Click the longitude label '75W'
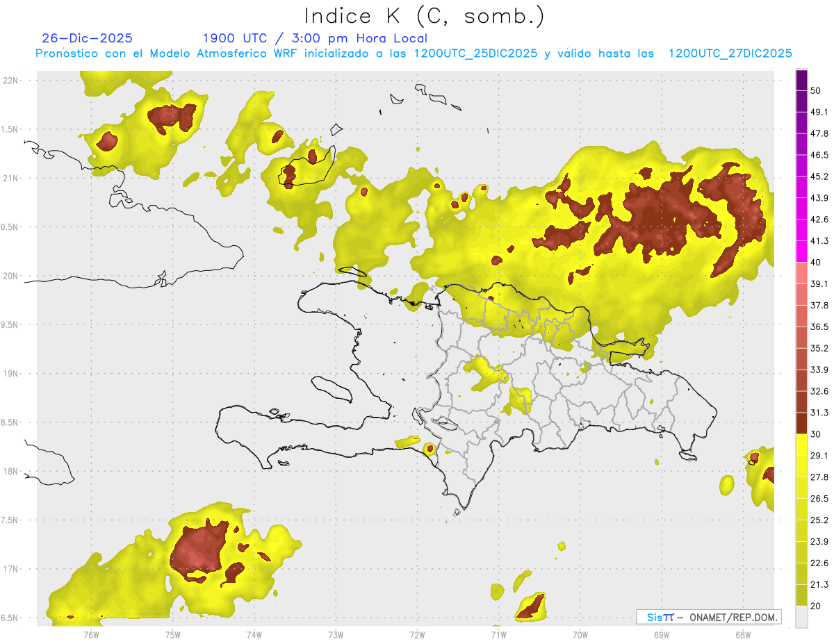834x644 pixels. (x=172, y=634)
